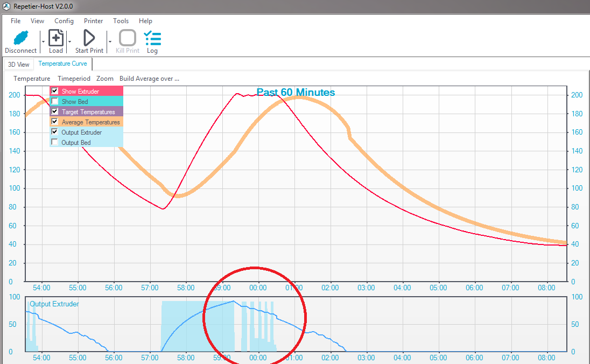Open the Config menu

click(64, 21)
